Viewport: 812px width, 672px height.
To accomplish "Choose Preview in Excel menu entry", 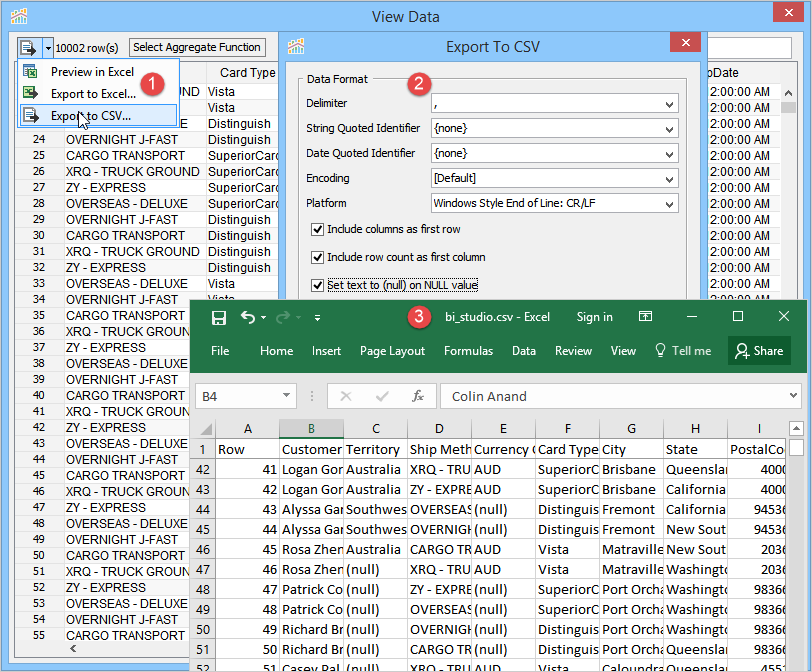I will click(x=92, y=72).
